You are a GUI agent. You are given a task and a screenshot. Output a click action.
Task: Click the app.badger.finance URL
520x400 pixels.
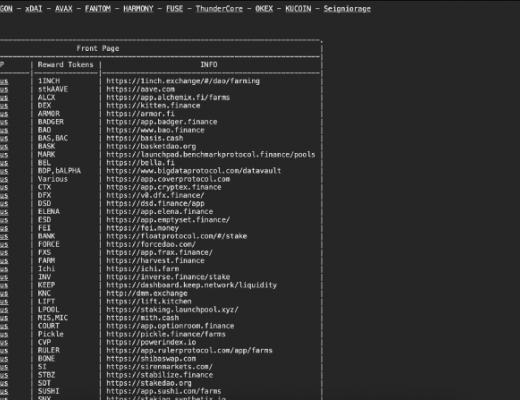point(162,122)
